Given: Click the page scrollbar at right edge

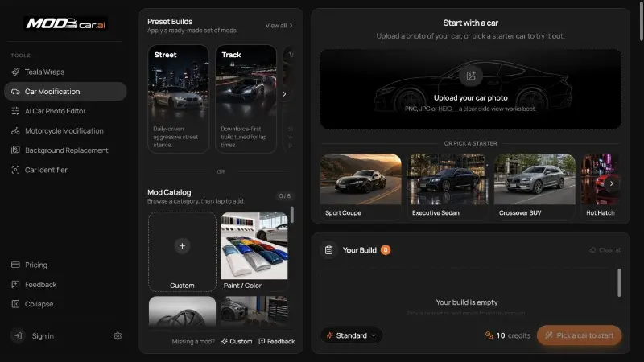Looking at the screenshot, I should click(641, 21).
